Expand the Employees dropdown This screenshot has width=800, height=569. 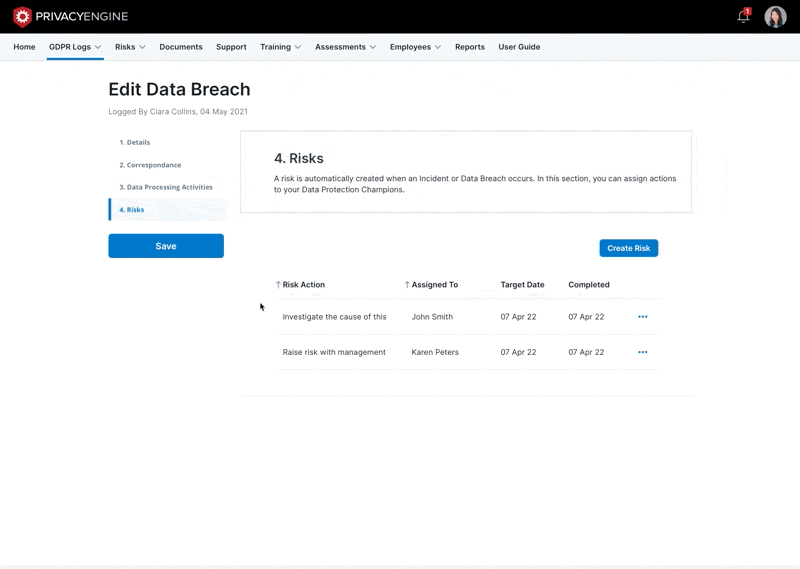click(x=415, y=47)
